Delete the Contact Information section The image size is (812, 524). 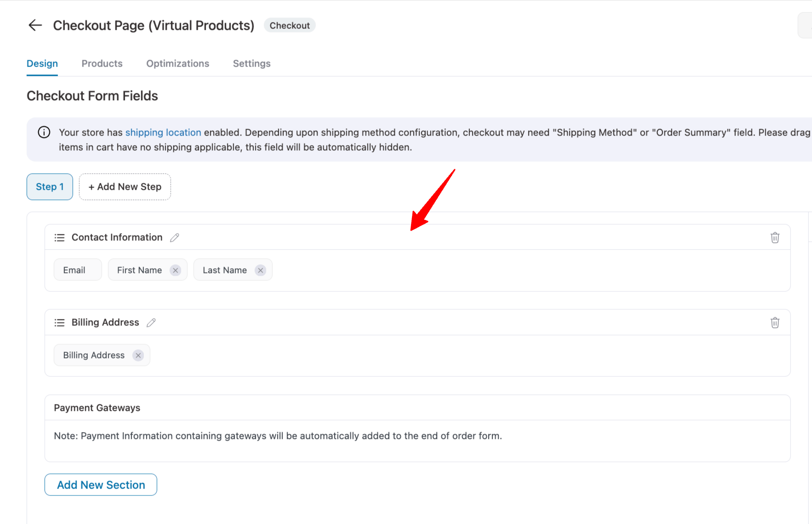775,238
